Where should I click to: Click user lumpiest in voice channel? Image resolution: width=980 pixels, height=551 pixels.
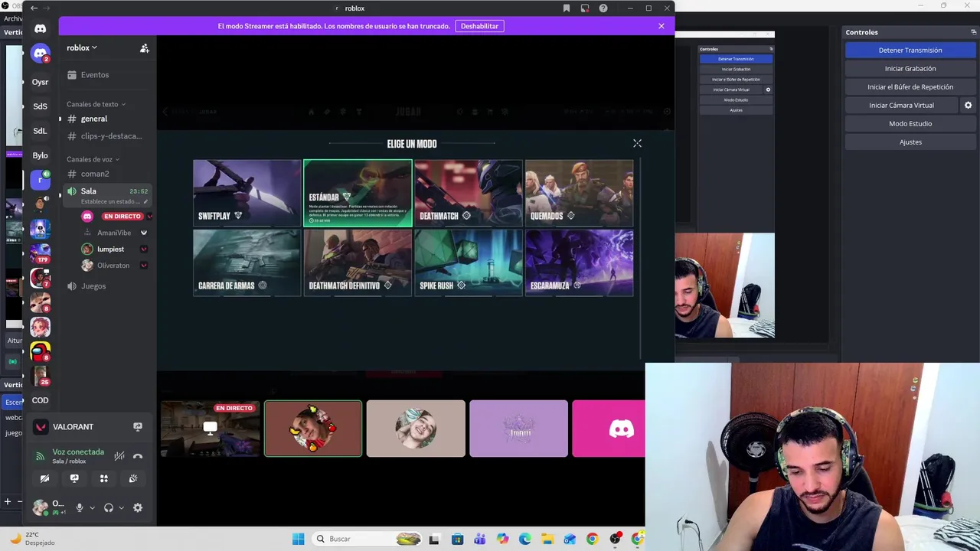115,249
